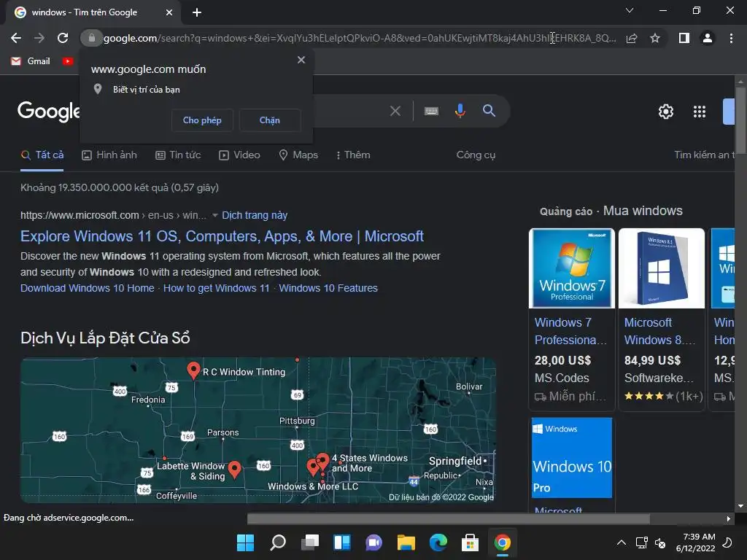Submit search with magnifier icon
The width and height of the screenshot is (747, 560).
pyautogui.click(x=489, y=111)
